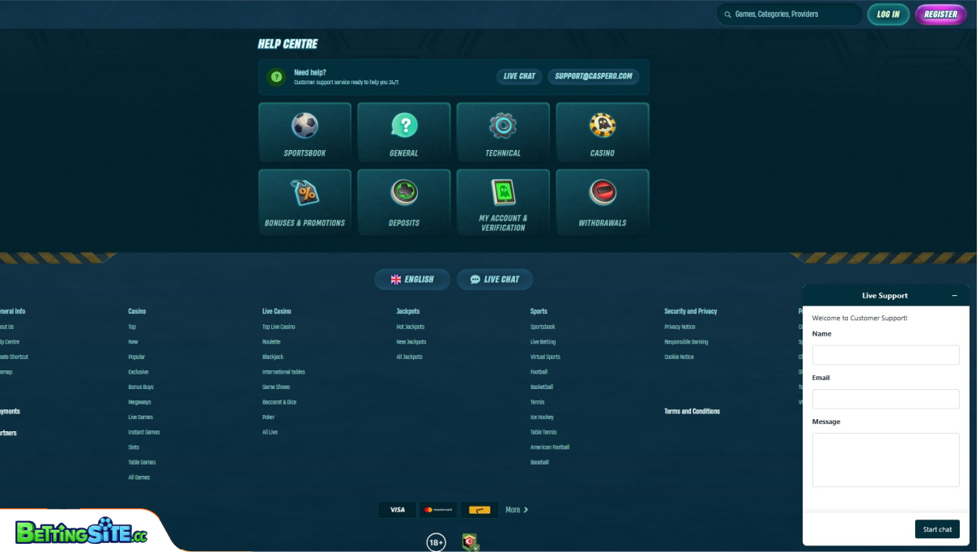Select the Deposits help category icon
The height and width of the screenshot is (552, 980).
(x=403, y=193)
